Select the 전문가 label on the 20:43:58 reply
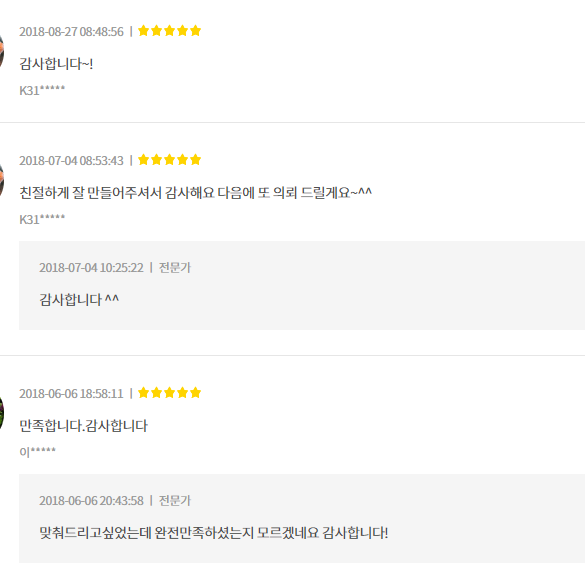The width and height of the screenshot is (585, 570). 175,500
